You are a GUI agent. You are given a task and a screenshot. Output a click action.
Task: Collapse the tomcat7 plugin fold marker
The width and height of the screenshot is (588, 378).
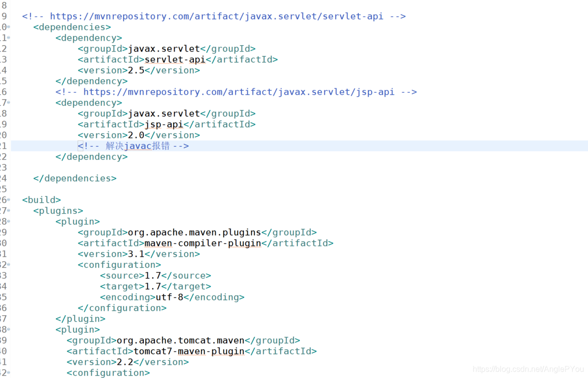coord(9,329)
